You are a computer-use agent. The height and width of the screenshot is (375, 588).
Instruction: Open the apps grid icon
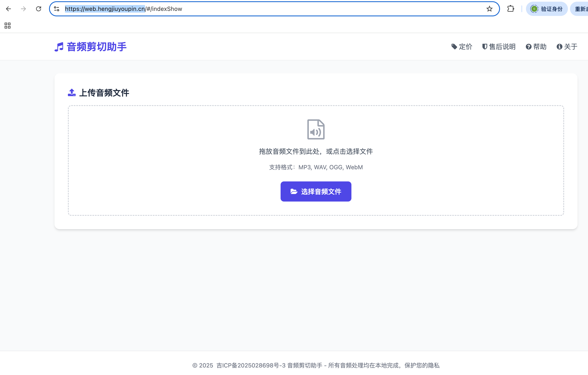click(x=8, y=26)
